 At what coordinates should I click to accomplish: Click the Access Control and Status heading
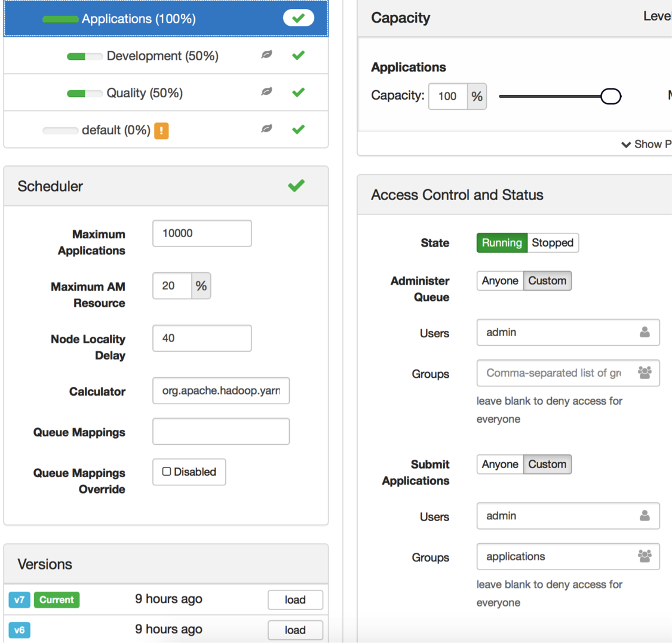coord(457,195)
